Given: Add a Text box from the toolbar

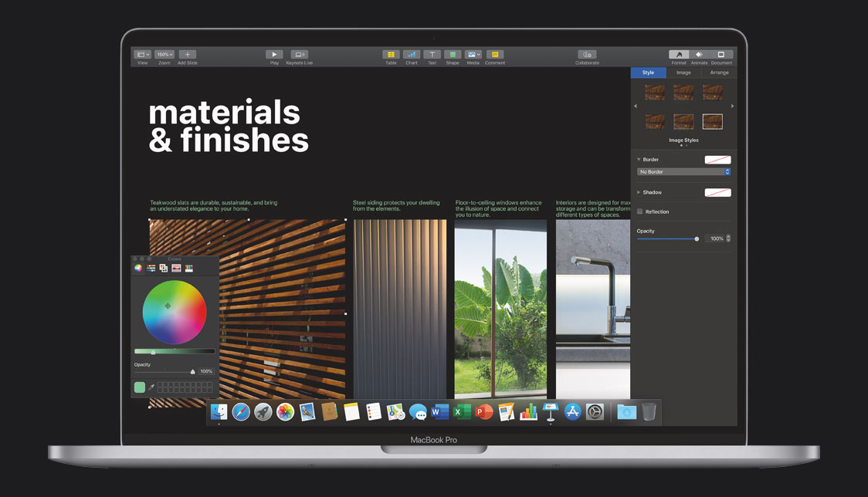Looking at the screenshot, I should tap(432, 54).
